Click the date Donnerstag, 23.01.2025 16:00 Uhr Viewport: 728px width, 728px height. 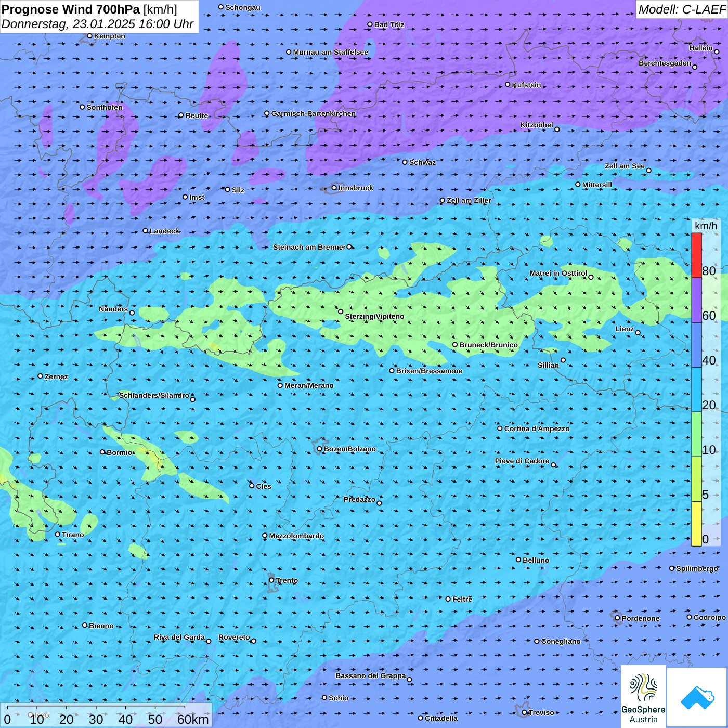[x=97, y=24]
